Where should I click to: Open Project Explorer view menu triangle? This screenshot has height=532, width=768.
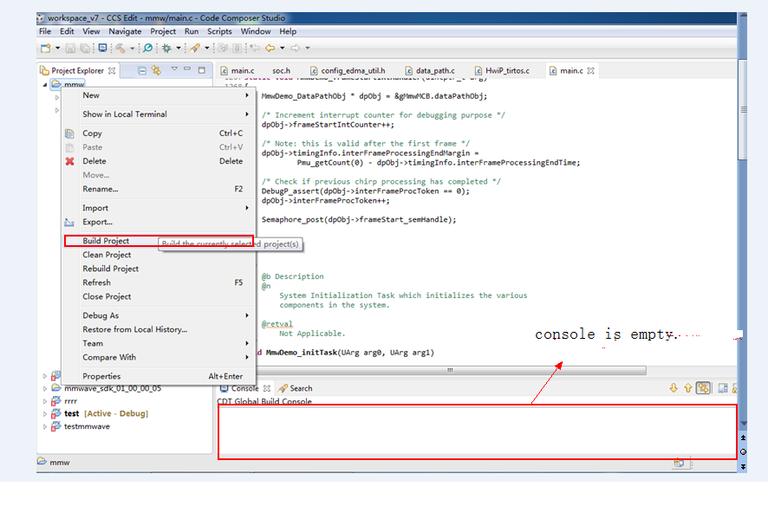coord(174,69)
